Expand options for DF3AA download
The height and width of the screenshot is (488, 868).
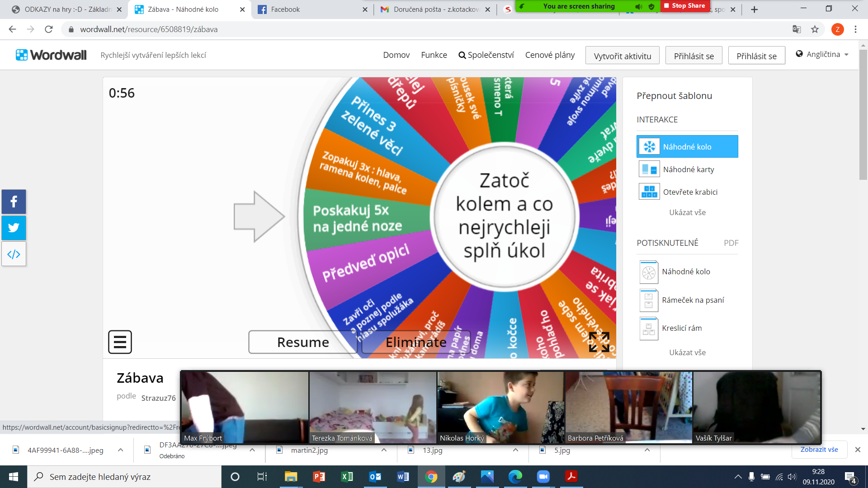coord(252,450)
